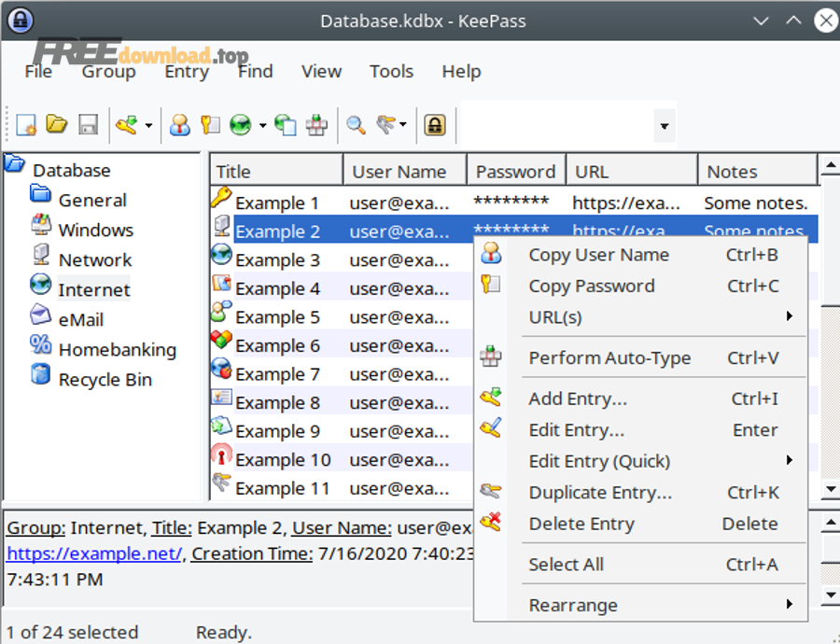Click the Open Database folder icon
Image resolution: width=840 pixels, height=644 pixels.
click(57, 125)
